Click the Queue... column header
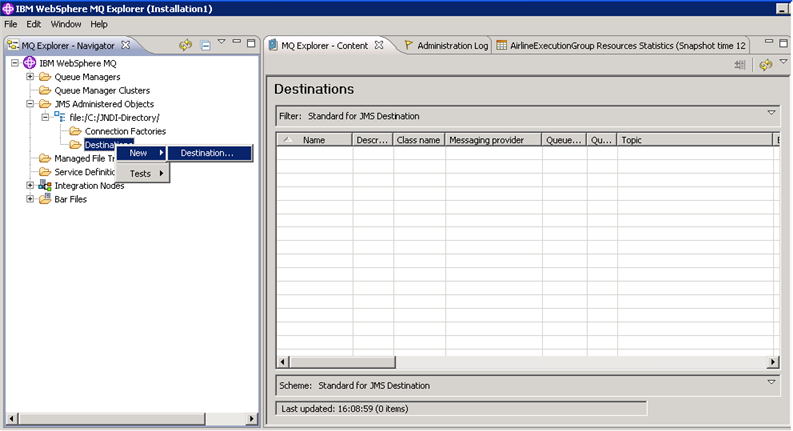This screenshot has height=431, width=793. tap(564, 140)
